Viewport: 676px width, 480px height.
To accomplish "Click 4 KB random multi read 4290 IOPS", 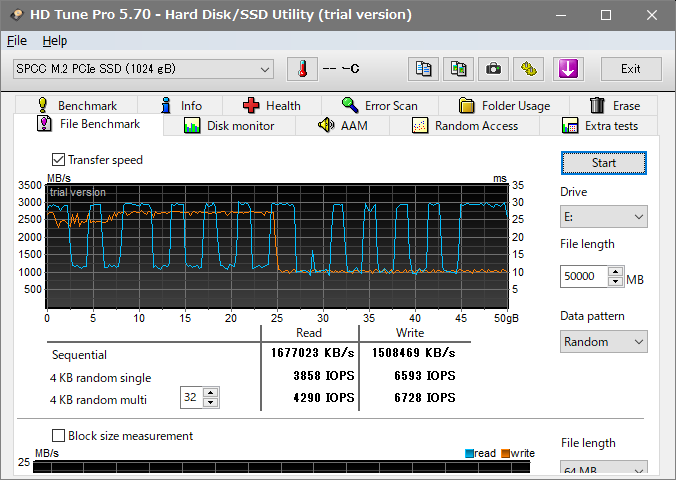I will click(324, 398).
